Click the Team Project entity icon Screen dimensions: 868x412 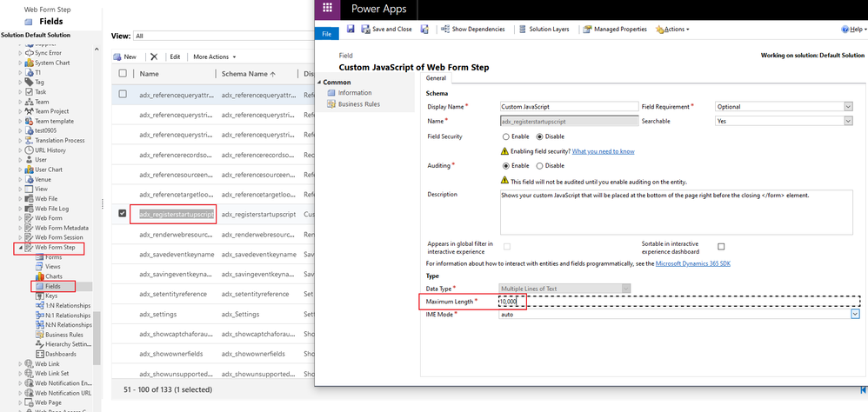coord(30,111)
